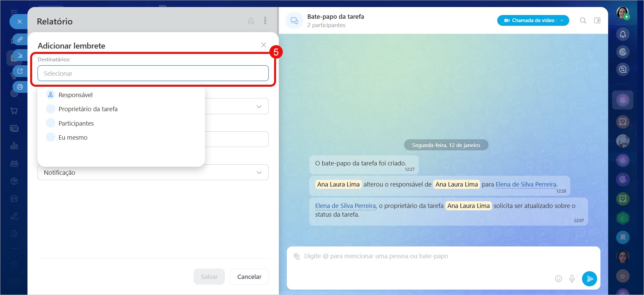Viewport: 644px width, 295px height.
Task: Open the emoji picker in chat
Action: point(558,279)
